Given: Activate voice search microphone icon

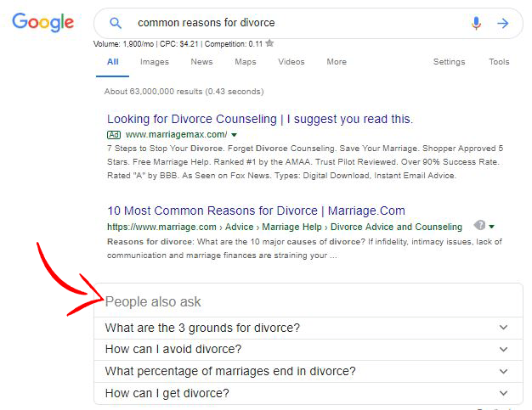Looking at the screenshot, I should pos(476,23).
